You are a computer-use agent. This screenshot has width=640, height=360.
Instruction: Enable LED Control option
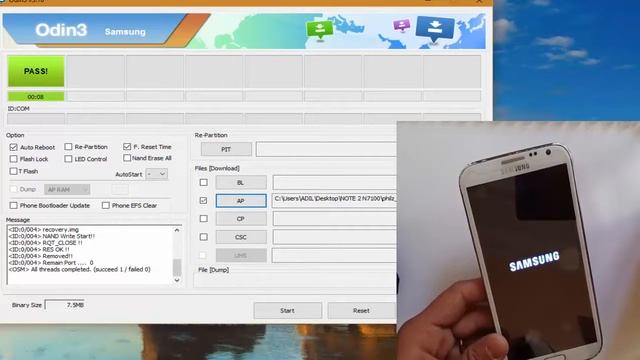68,159
